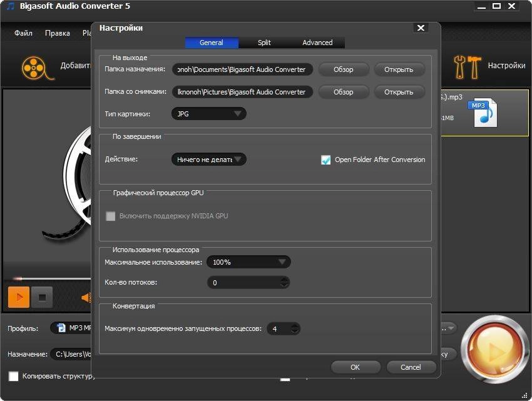Click the Add File film reel icon
This screenshot has width=532, height=401.
[37, 68]
